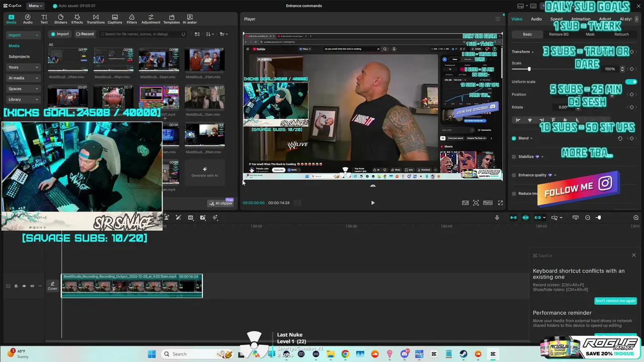This screenshot has height=362, width=644.
Task: Click the Record button
Action: 85,34
